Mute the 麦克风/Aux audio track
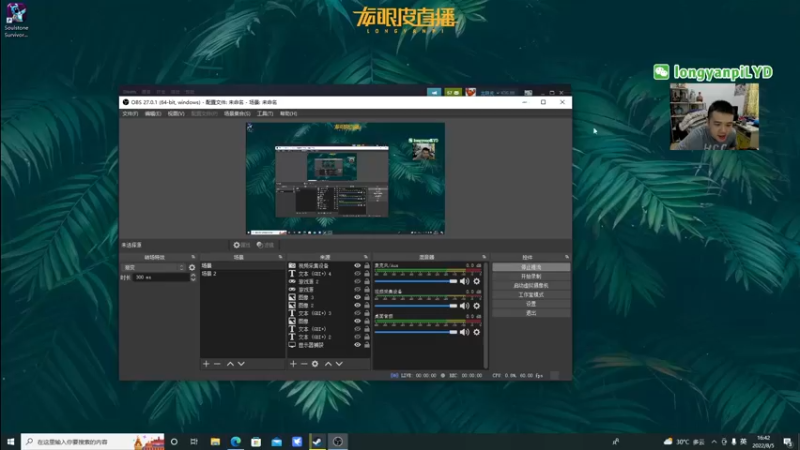The image size is (800, 450). click(464, 281)
